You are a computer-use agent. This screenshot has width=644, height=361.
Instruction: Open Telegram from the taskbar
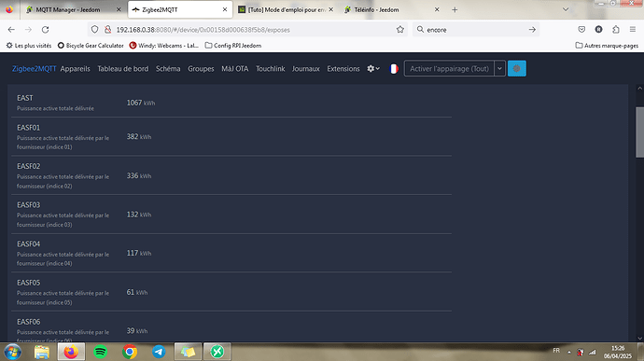tap(159, 352)
